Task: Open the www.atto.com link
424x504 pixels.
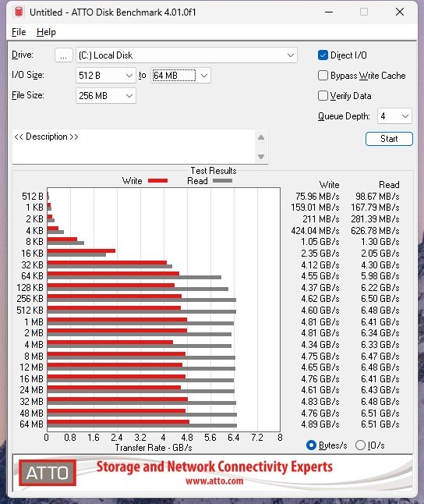Action: coord(214,481)
